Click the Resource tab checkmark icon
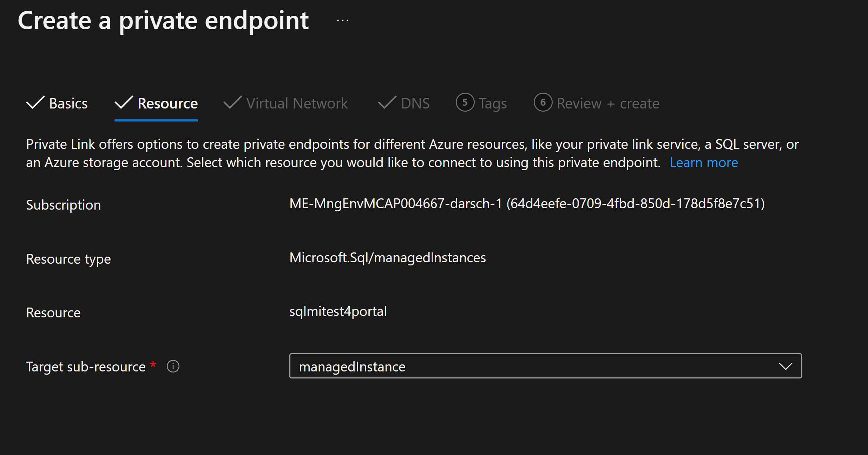868x455 pixels. point(124,103)
